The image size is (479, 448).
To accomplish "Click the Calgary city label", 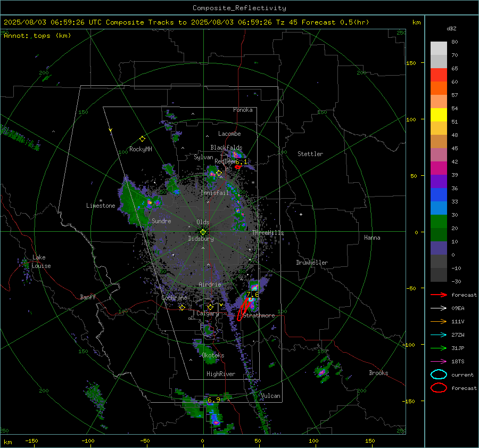I will [208, 313].
